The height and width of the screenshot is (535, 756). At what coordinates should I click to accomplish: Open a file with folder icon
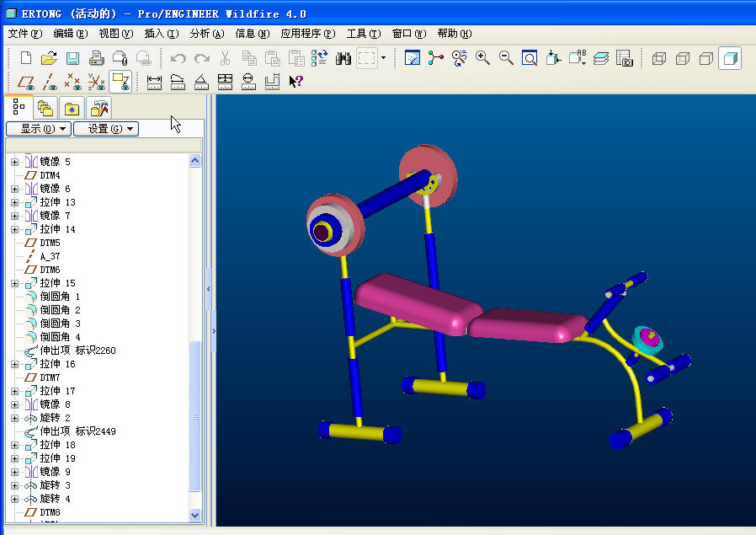coord(49,58)
